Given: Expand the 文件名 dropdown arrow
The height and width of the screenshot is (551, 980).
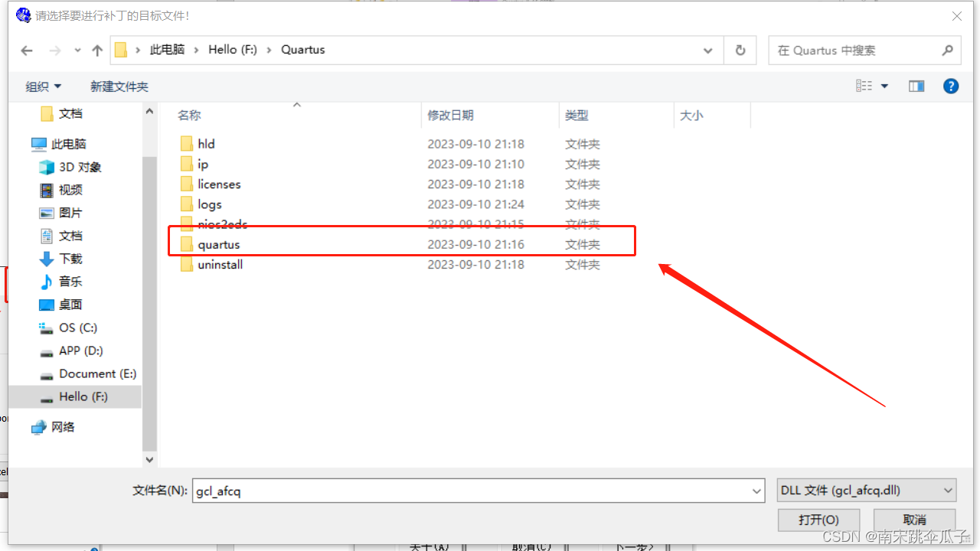Looking at the screenshot, I should 756,491.
